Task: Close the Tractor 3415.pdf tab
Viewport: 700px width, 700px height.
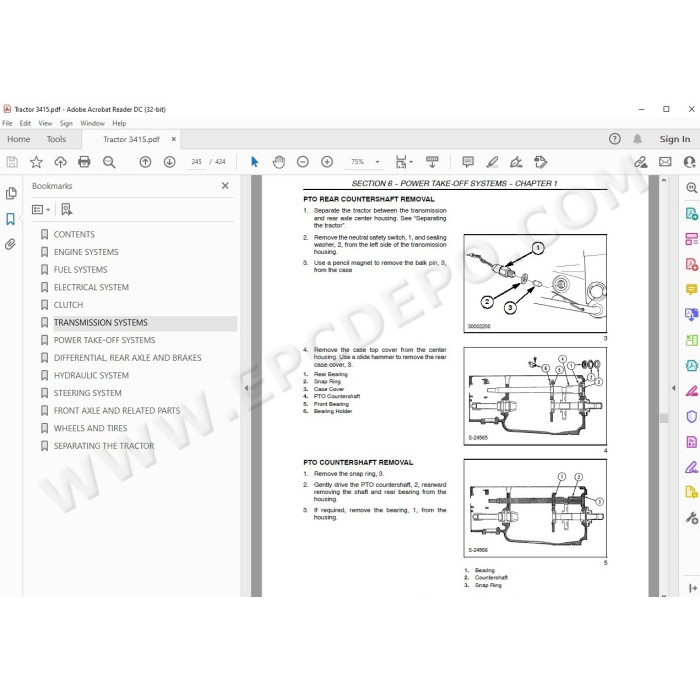Action: [x=174, y=139]
